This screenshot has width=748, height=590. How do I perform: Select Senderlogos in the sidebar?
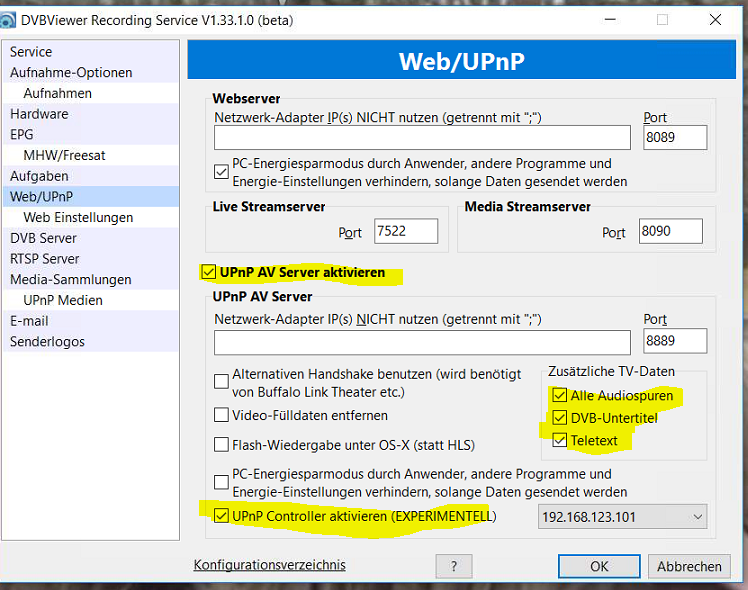point(91,342)
